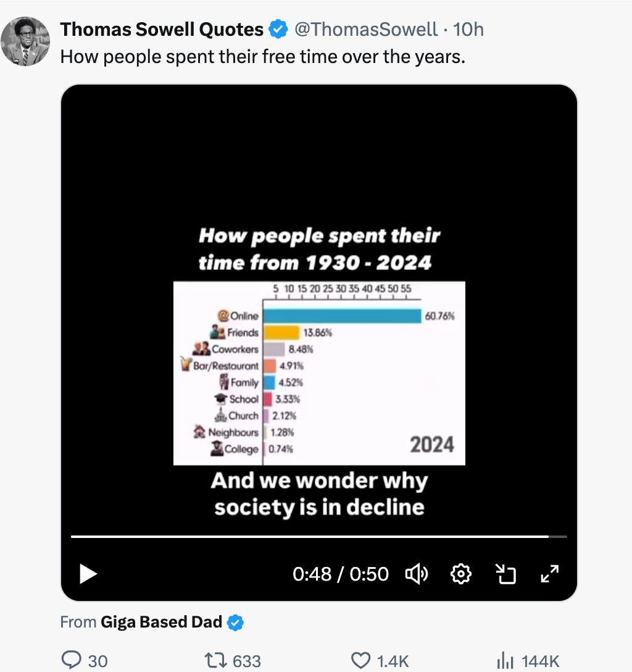Open Thomas Sowell Quotes profile picture

coord(25,41)
